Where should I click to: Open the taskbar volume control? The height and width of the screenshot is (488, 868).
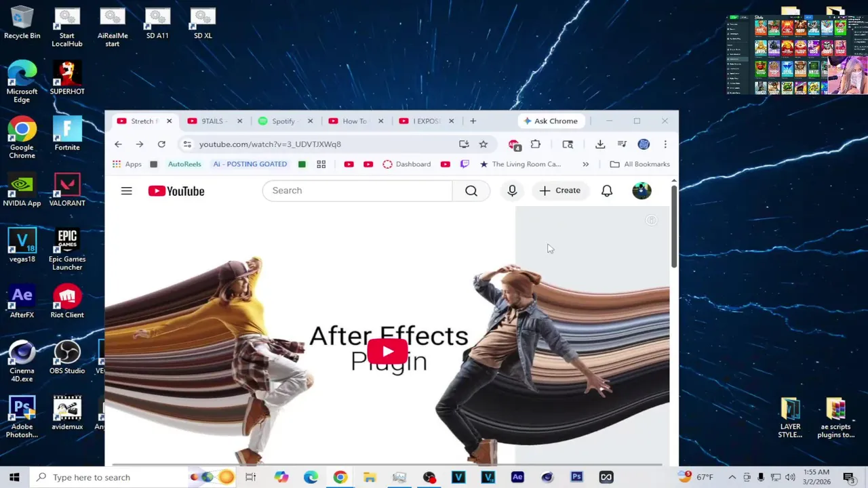point(790,477)
